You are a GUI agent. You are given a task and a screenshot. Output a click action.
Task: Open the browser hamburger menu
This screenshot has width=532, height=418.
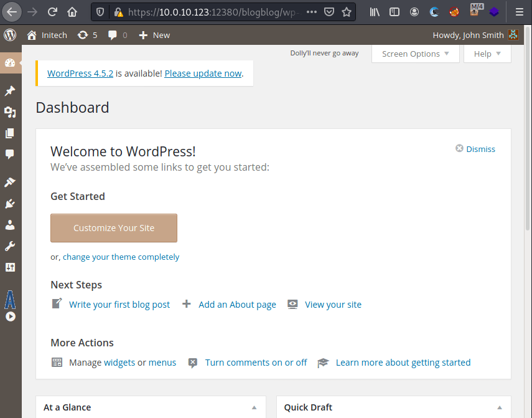pos(520,12)
